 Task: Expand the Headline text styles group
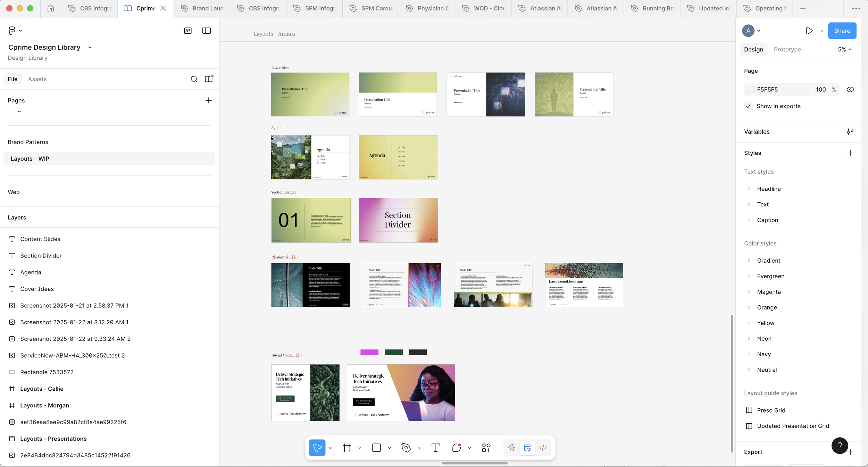(749, 189)
